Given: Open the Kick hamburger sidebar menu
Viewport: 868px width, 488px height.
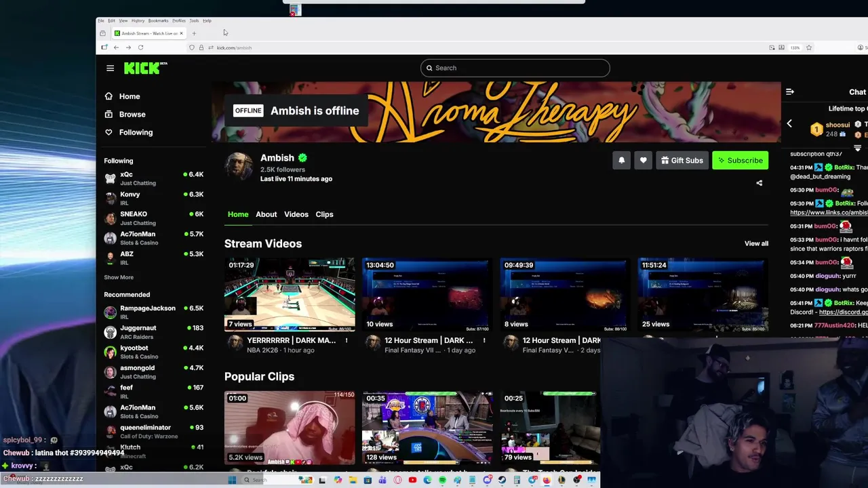Looking at the screenshot, I should click(110, 68).
